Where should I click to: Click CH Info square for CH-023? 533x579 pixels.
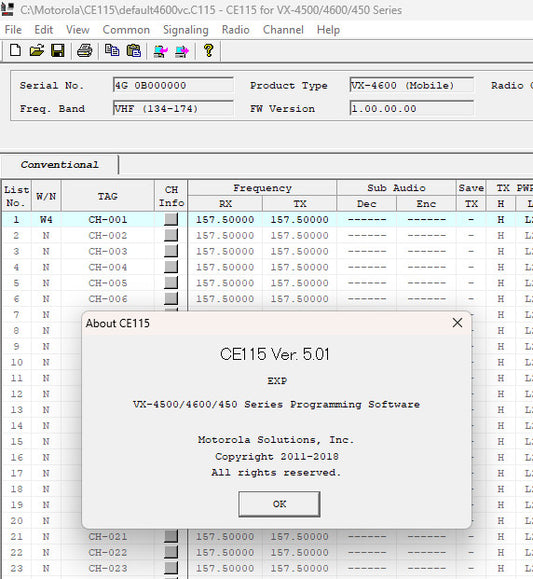tap(171, 568)
